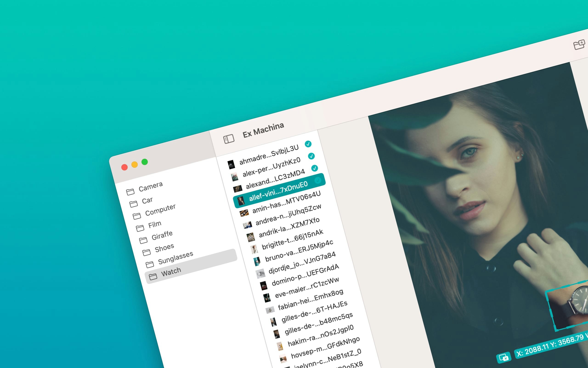Zoom the window with the green button
588x368 pixels.
(144, 162)
